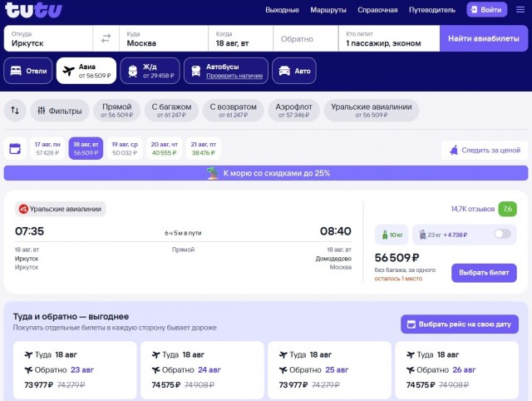Apply the Аэрофлот filter chip
Screen dimensions: 532x401
(293, 111)
